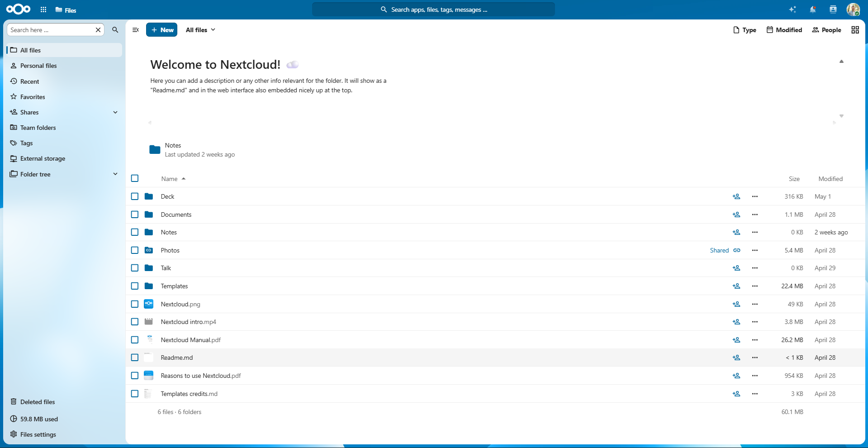Image resolution: width=868 pixels, height=448 pixels.
Task: Toggle the select all files checkbox
Action: (x=135, y=178)
